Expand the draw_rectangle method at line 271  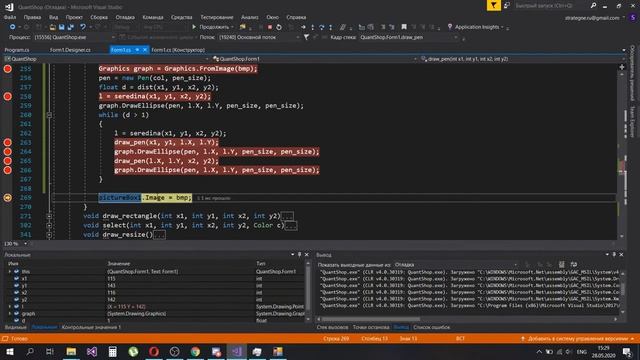(49, 216)
